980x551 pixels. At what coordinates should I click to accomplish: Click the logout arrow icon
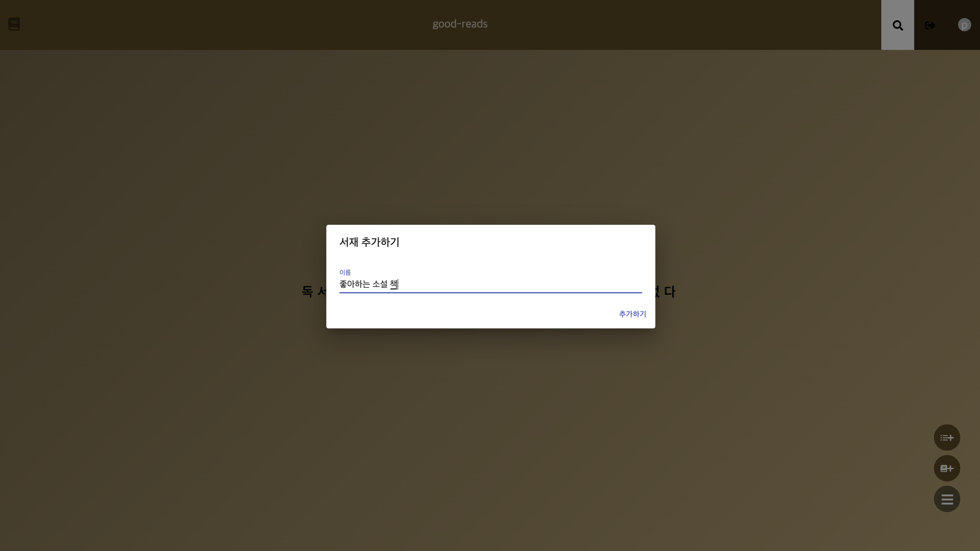click(930, 25)
